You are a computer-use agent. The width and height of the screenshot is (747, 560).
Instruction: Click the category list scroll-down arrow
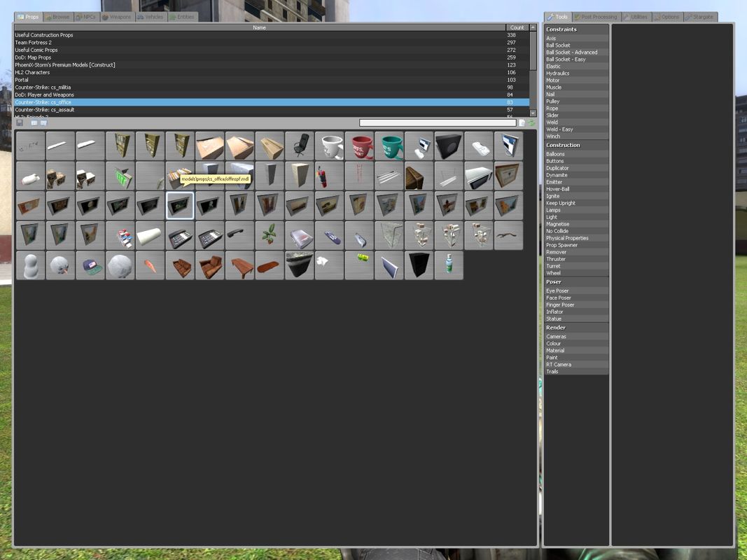(533, 113)
